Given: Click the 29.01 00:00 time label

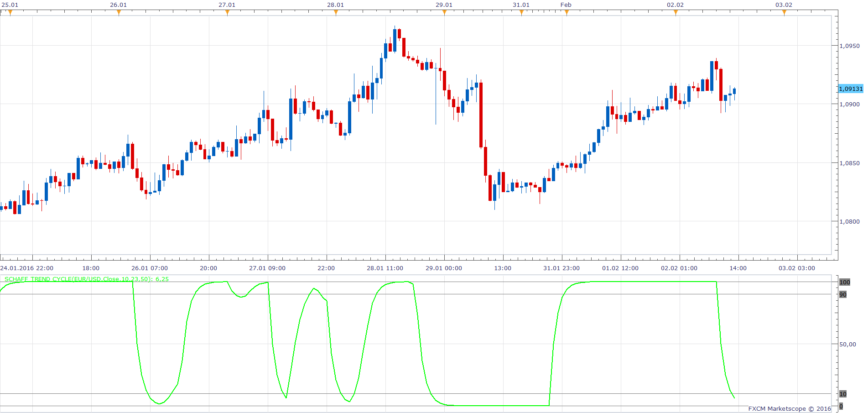Looking at the screenshot, I should (x=444, y=268).
